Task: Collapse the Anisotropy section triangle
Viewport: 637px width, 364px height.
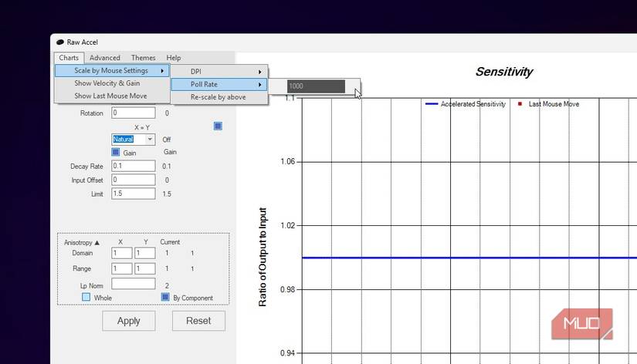Action: tap(97, 243)
